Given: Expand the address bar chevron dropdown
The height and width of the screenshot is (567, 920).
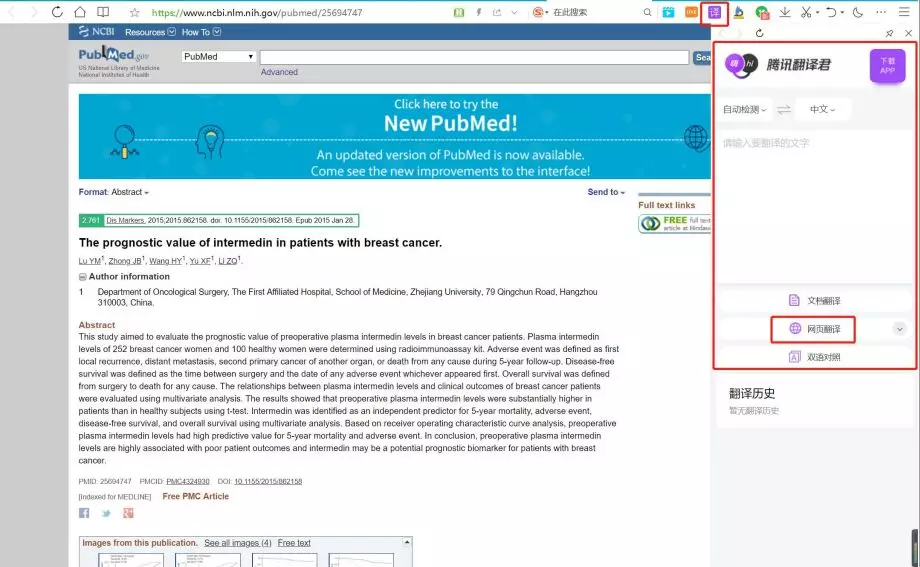Looking at the screenshot, I should (x=515, y=12).
